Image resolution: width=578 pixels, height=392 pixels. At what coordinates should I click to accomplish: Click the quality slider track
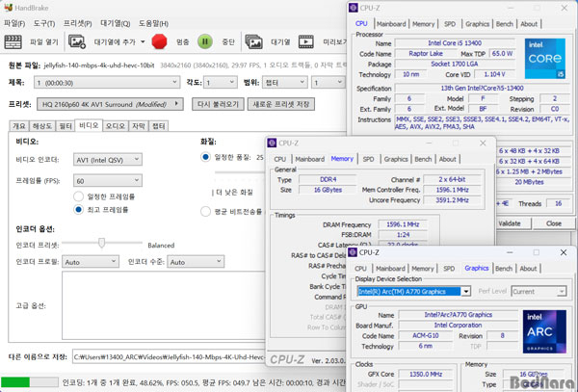click(x=240, y=172)
